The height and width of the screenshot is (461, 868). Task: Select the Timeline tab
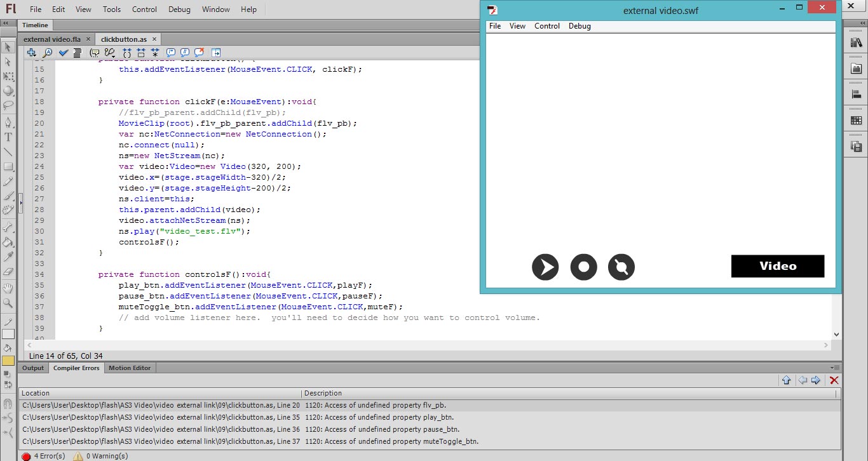click(35, 25)
